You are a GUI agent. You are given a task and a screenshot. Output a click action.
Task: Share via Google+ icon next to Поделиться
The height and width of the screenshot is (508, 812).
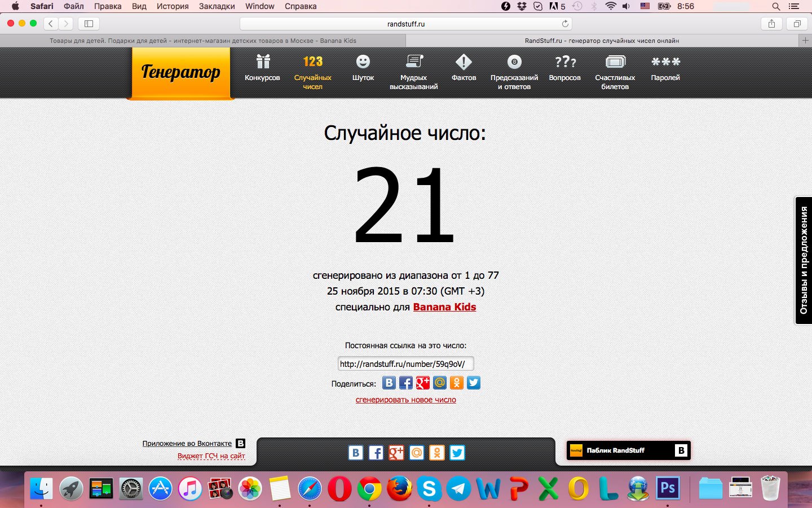click(x=423, y=383)
